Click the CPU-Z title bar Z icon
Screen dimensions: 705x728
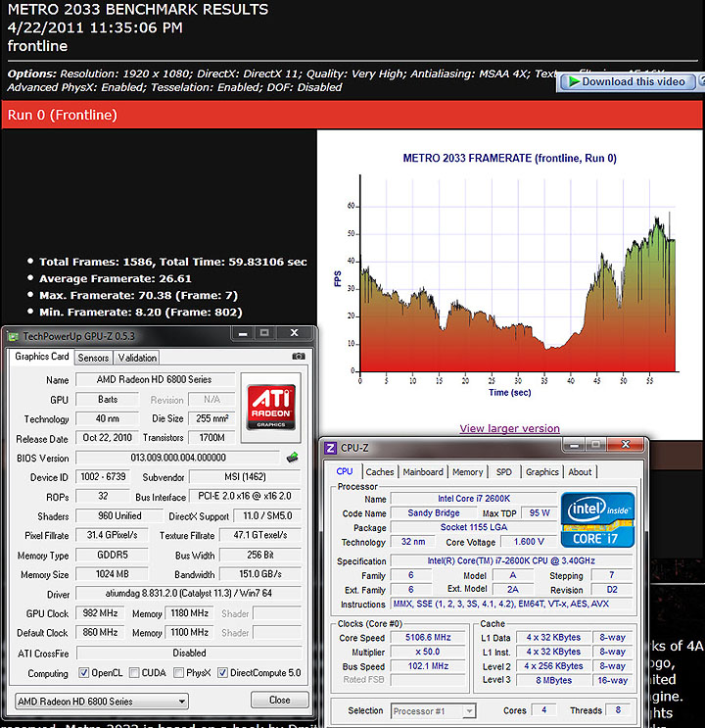pyautogui.click(x=330, y=448)
